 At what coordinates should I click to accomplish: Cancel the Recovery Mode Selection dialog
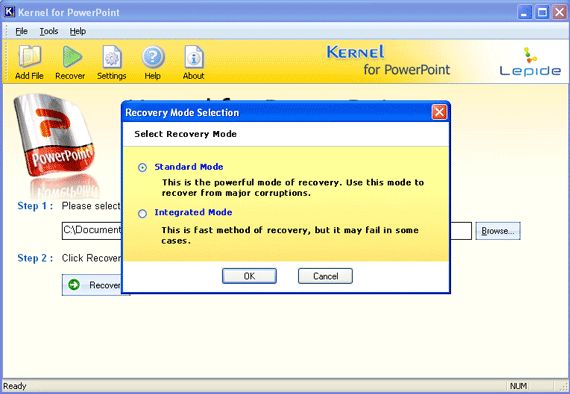point(325,276)
